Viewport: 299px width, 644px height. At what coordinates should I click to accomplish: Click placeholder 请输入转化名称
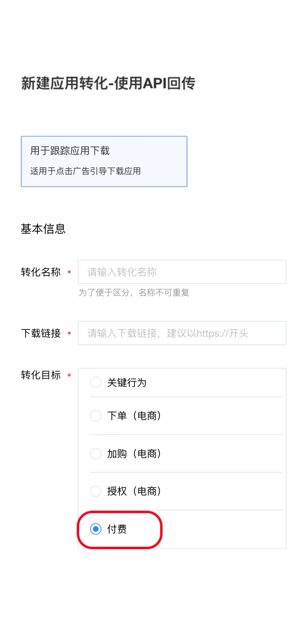(119, 271)
